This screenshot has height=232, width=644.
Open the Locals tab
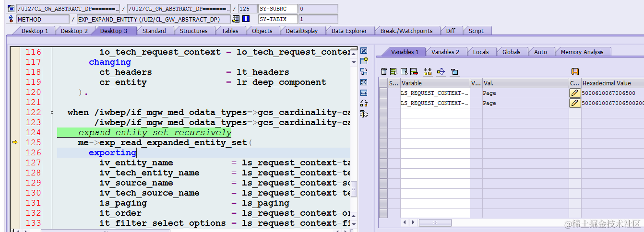click(x=481, y=52)
